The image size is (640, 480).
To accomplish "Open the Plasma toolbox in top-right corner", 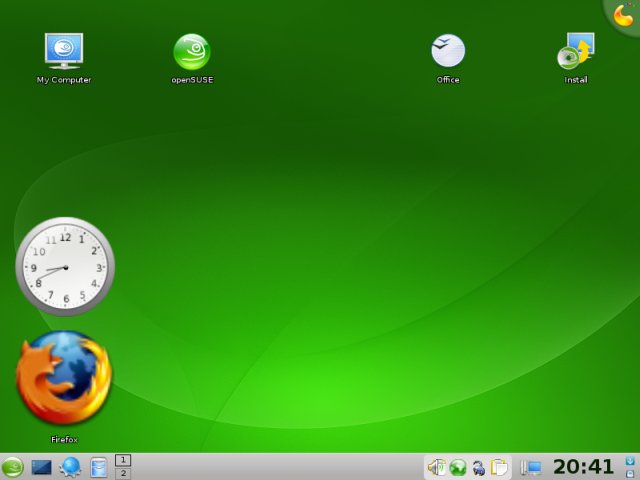I will tap(623, 16).
